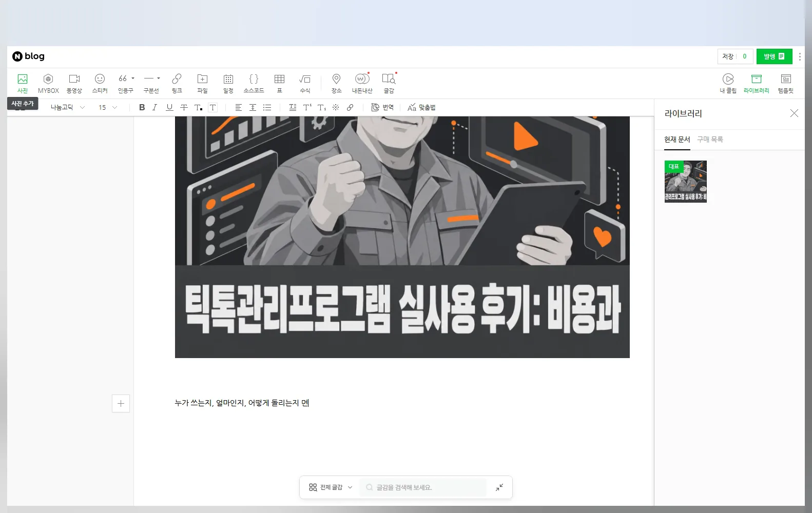Toggle subscript formatting
The image size is (812, 513).
[322, 107]
